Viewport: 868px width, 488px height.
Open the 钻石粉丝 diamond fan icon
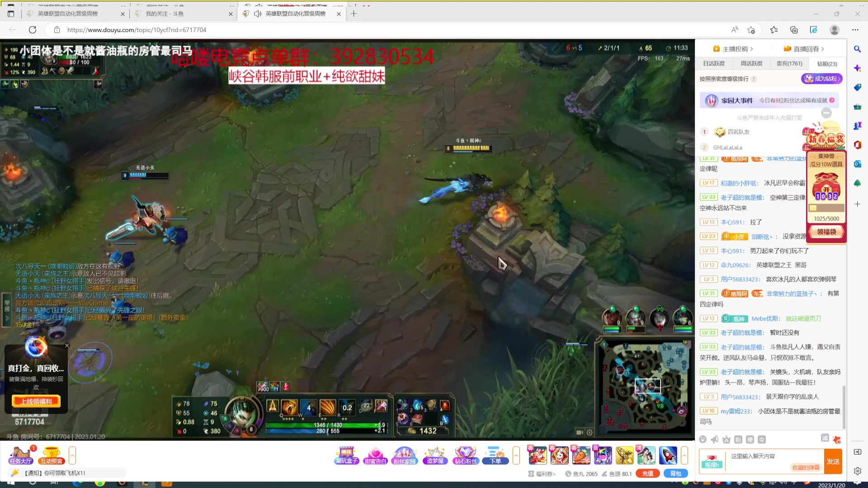[x=465, y=455]
